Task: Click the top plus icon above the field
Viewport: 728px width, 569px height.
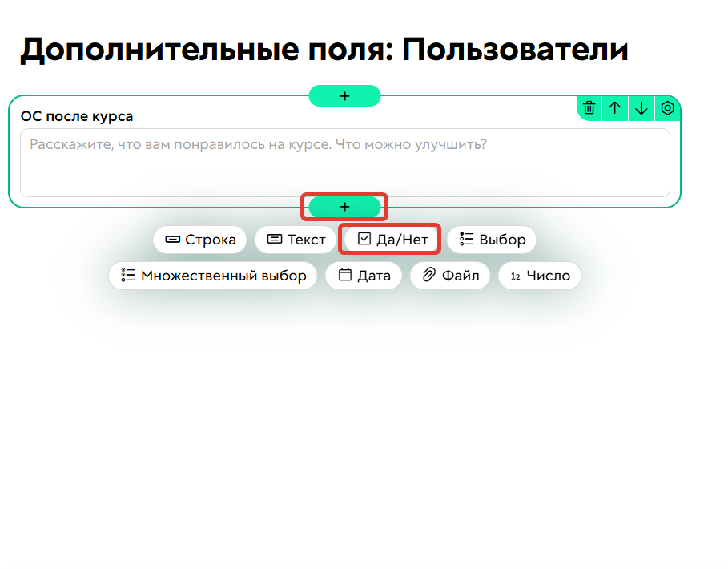Action: click(344, 95)
